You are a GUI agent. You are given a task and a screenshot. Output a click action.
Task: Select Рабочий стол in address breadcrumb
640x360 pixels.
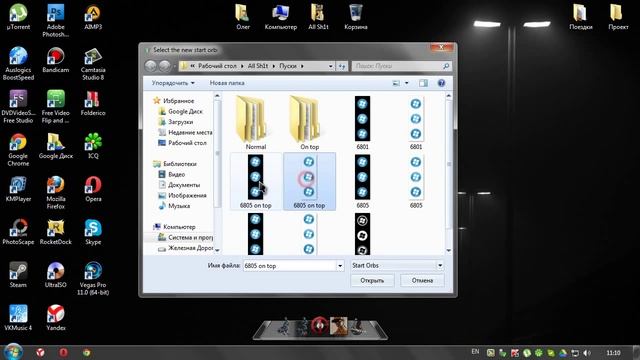click(x=217, y=66)
